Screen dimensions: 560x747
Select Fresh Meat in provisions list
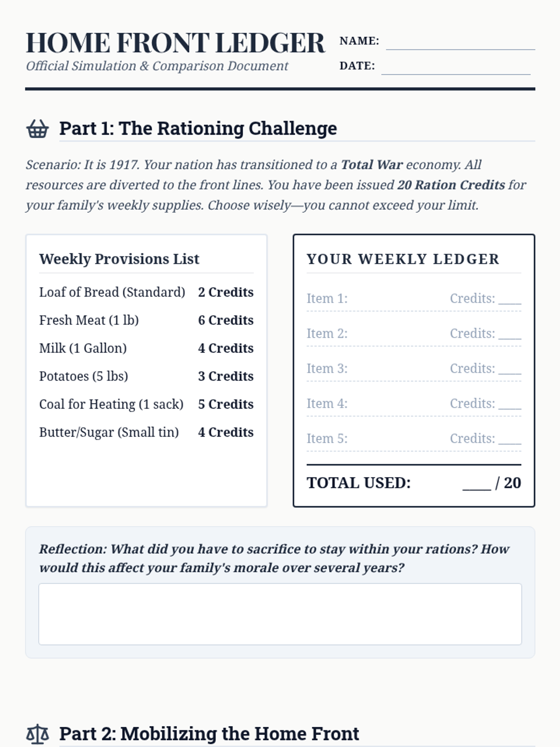[x=147, y=320]
